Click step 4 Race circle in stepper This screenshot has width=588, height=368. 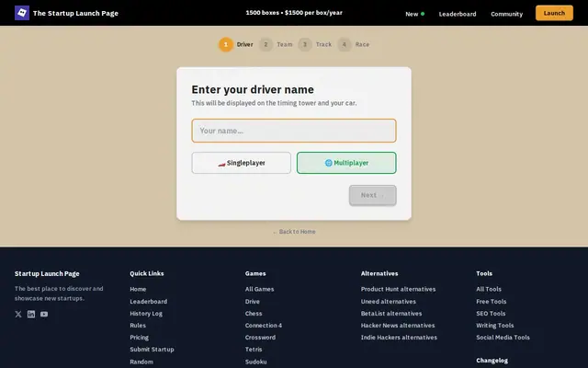(x=345, y=45)
